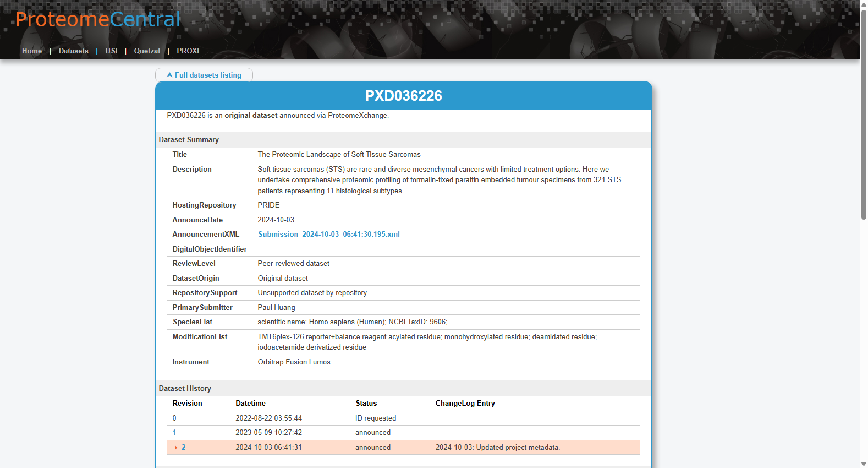The width and height of the screenshot is (868, 468).
Task: Click the 'Orbitrap Fusion Lumos' instrument value
Action: [294, 362]
